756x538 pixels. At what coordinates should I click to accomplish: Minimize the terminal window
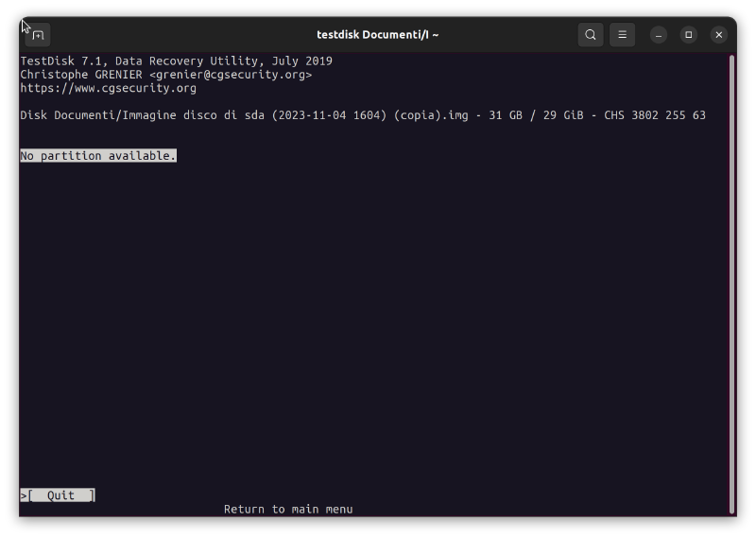coord(659,35)
